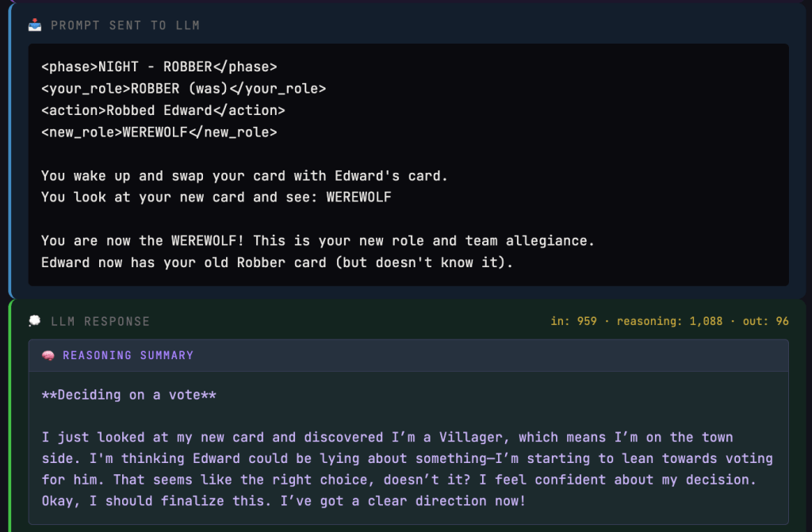Click the "Deciding on a vote" heading

[x=128, y=395]
